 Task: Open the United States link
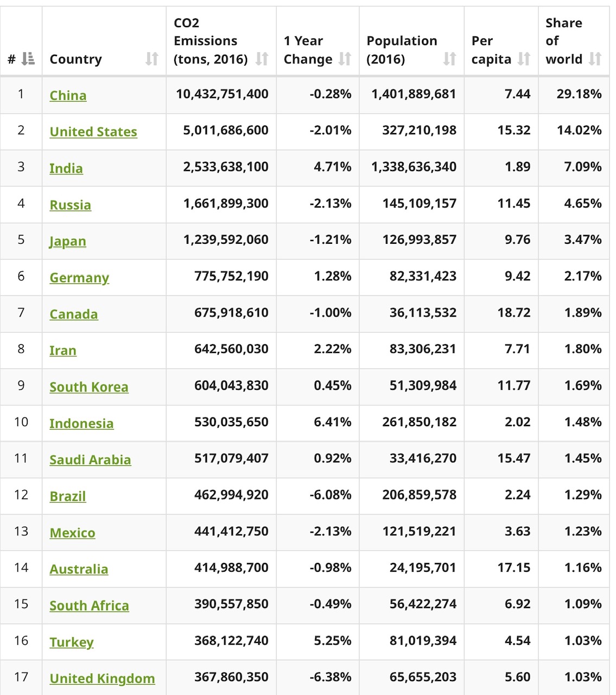(x=93, y=132)
